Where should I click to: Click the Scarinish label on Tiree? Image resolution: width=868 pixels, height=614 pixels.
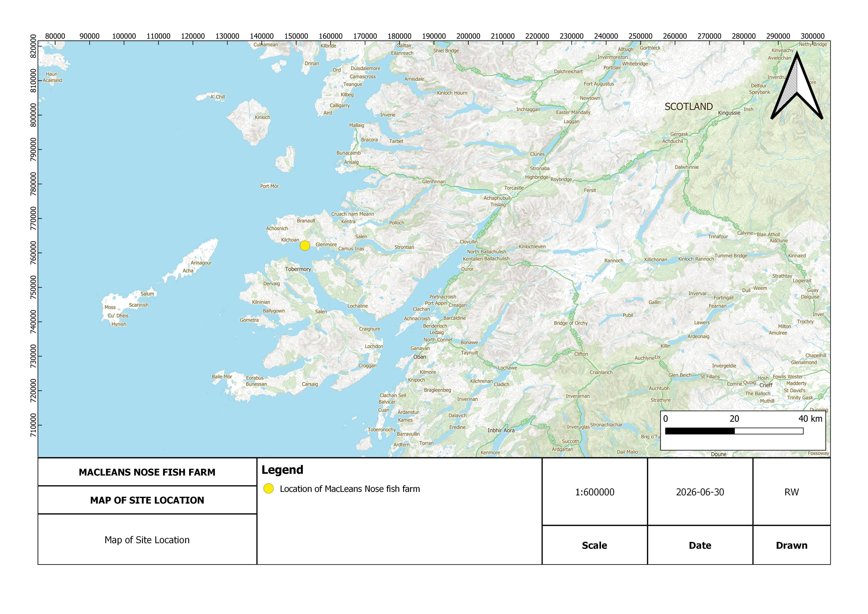point(139,305)
